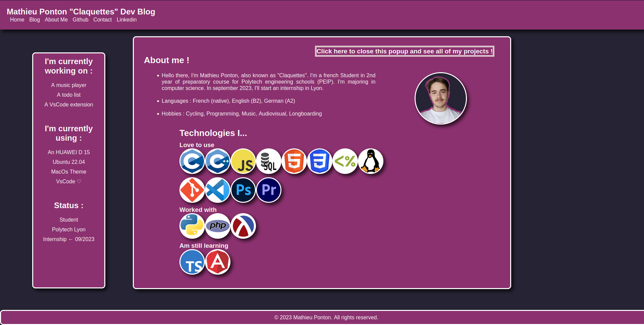Click the footer copyright text
This screenshot has width=644, height=325.
[326, 318]
